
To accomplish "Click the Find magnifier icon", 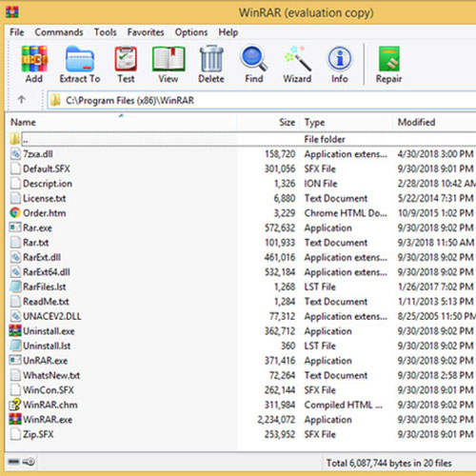I will coord(254,59).
